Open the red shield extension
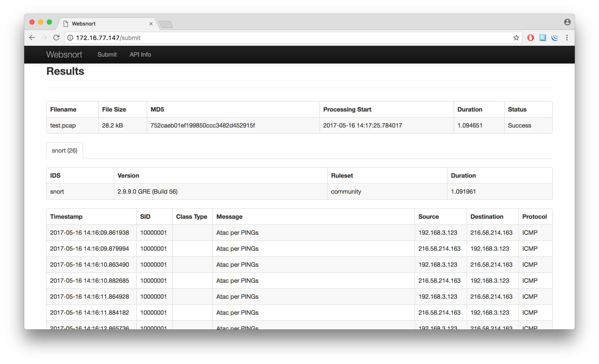599x364 pixels. tap(530, 38)
